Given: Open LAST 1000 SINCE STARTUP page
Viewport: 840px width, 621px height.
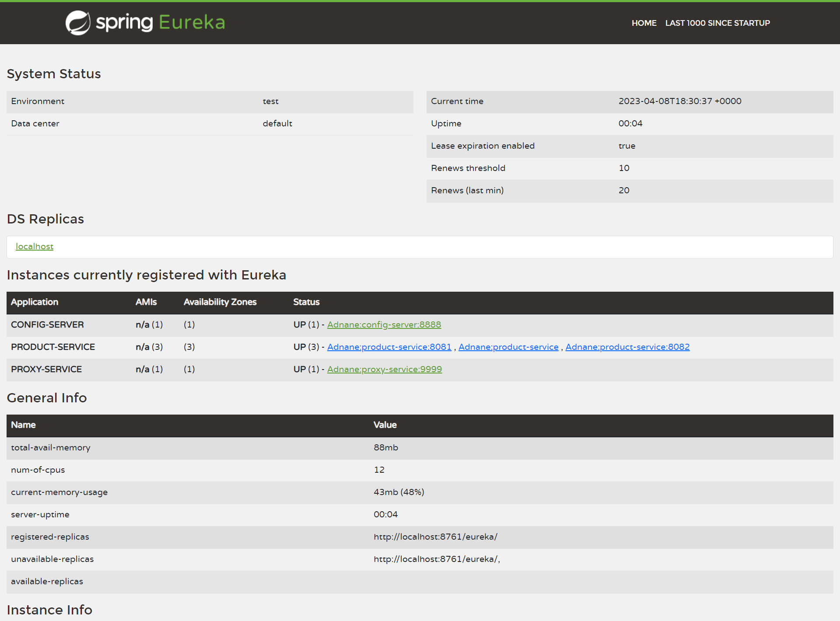Looking at the screenshot, I should [717, 23].
